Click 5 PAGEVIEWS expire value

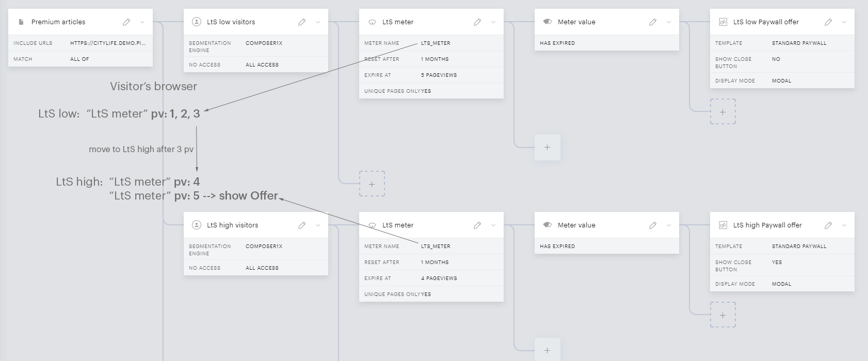(x=439, y=75)
